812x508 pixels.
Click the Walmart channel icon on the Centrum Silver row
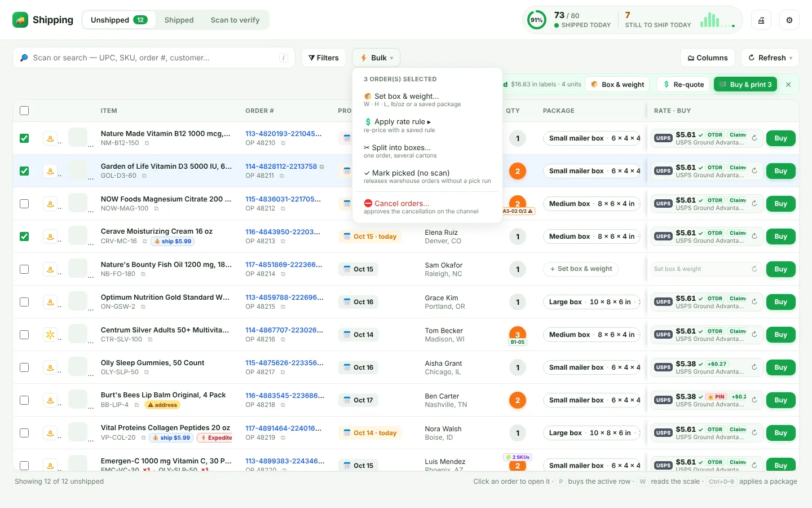pos(50,335)
